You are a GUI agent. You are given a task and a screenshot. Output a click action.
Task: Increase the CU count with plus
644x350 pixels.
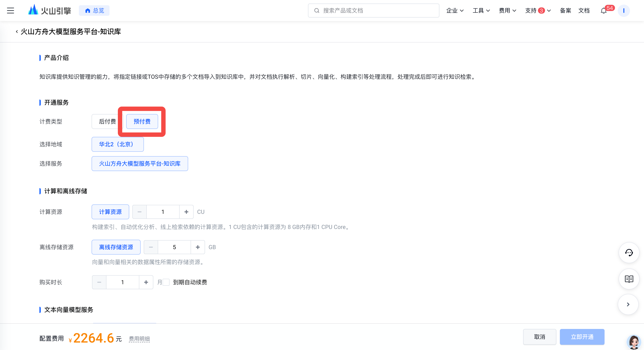pos(186,212)
